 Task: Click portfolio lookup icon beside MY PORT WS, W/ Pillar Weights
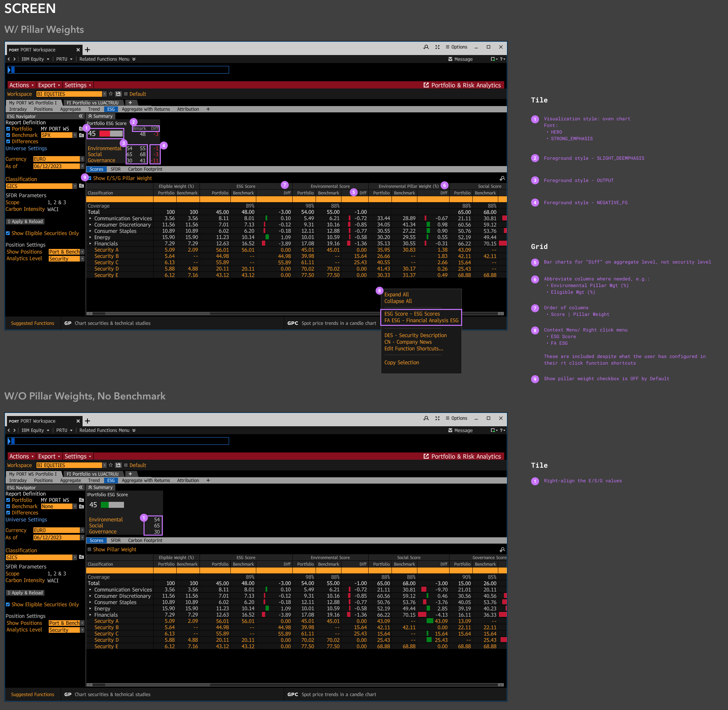(81, 129)
